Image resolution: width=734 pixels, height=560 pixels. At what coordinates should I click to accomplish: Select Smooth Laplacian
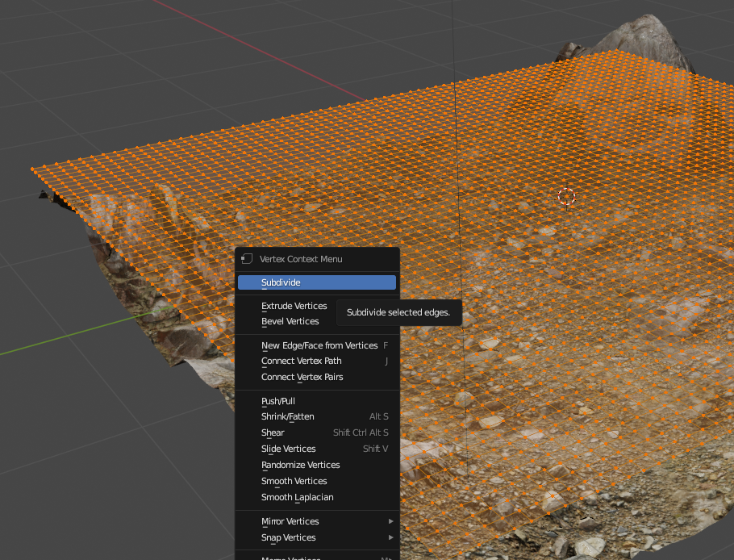pos(317,497)
